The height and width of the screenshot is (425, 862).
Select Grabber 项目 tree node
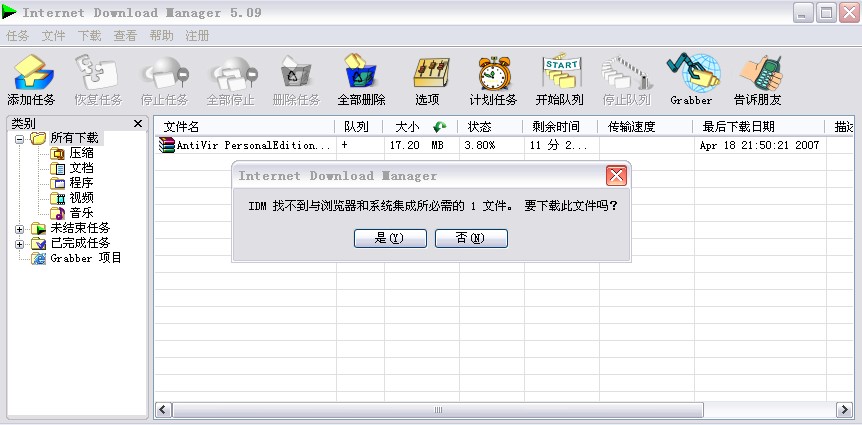point(86,258)
